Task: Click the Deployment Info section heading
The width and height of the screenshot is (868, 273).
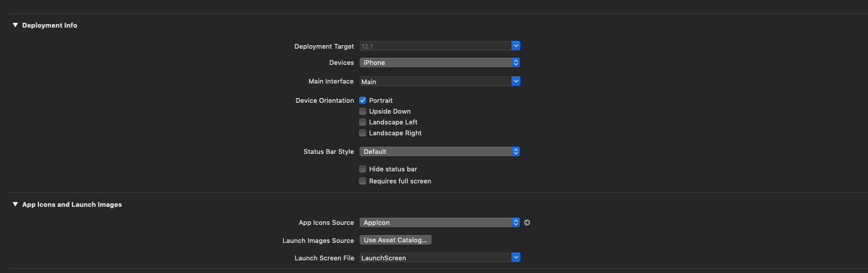Action: click(x=50, y=25)
